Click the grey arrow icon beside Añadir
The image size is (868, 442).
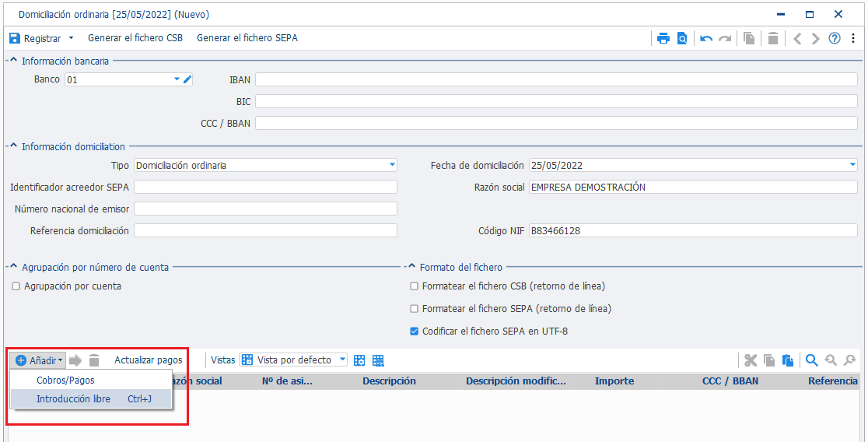click(76, 360)
